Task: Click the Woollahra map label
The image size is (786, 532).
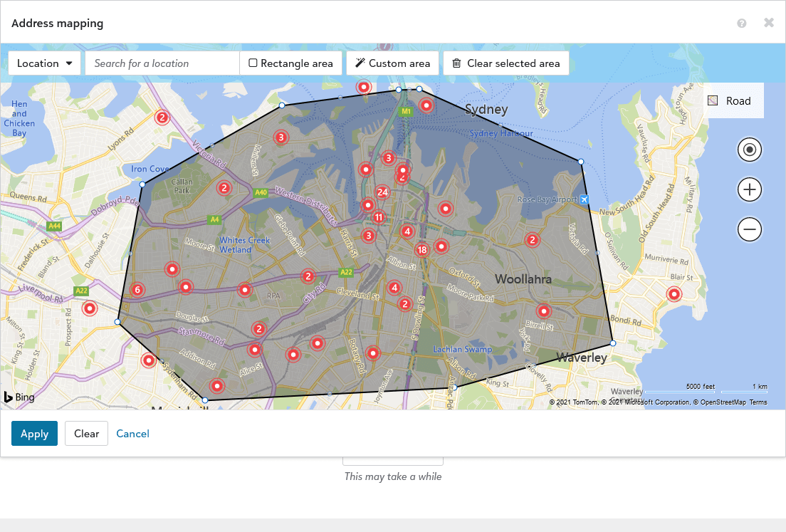Action: (x=523, y=279)
